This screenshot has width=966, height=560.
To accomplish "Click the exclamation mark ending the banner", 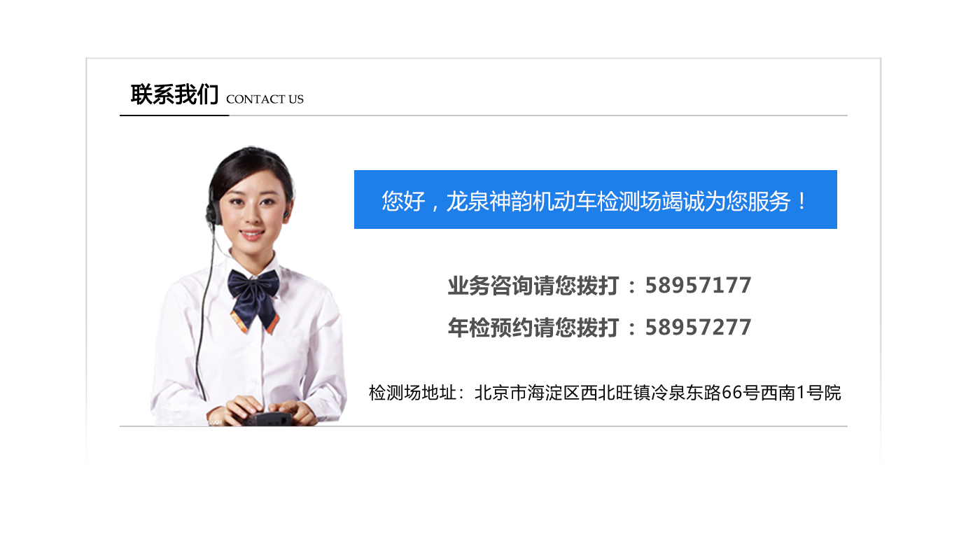I will click(802, 202).
